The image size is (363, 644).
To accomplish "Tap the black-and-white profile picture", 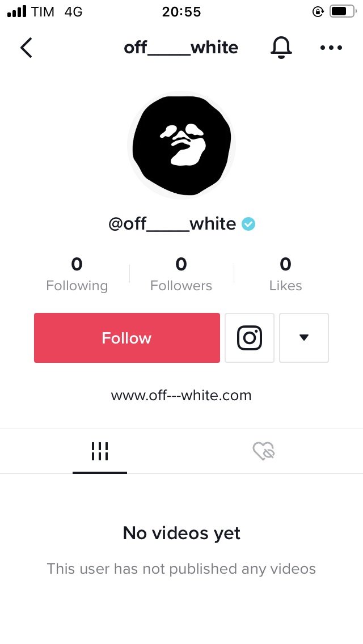I will 181,145.
